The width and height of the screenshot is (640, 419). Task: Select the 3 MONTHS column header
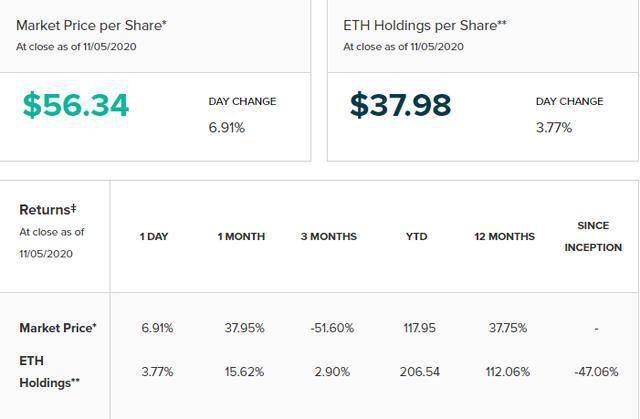(329, 237)
